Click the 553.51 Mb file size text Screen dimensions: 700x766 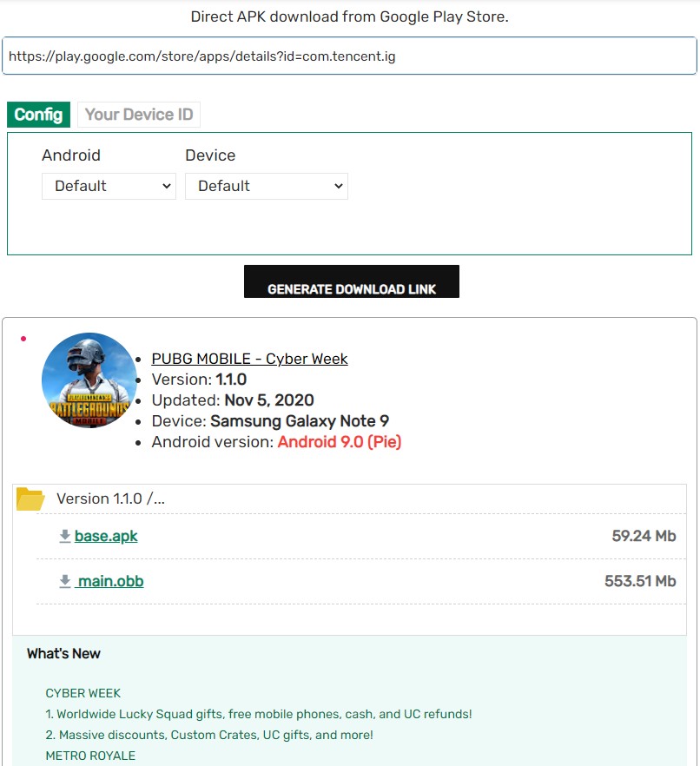tap(640, 581)
